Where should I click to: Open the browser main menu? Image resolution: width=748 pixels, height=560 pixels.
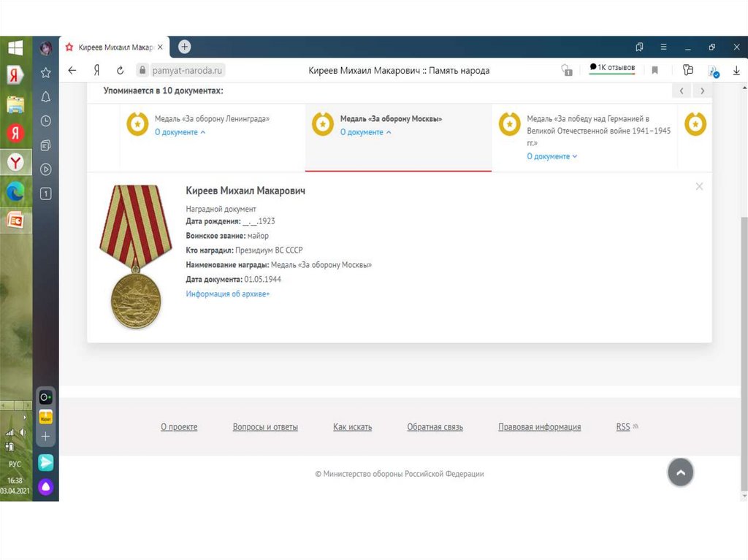[x=663, y=47]
